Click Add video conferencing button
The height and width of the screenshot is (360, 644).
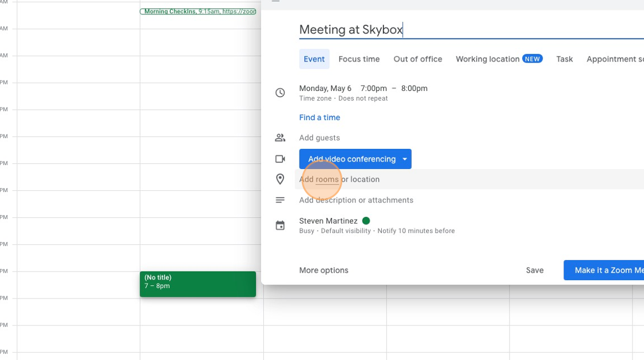click(352, 159)
